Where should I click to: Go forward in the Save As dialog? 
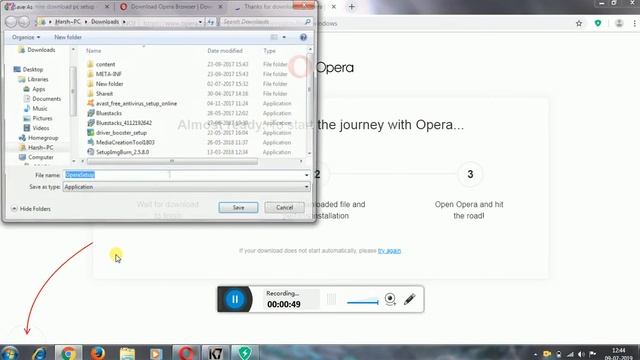pos(24,22)
